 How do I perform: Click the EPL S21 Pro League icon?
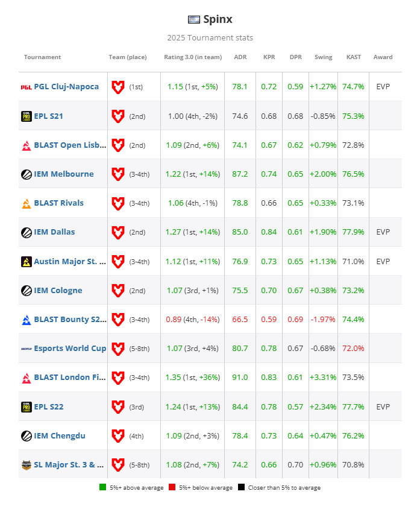coord(26,116)
